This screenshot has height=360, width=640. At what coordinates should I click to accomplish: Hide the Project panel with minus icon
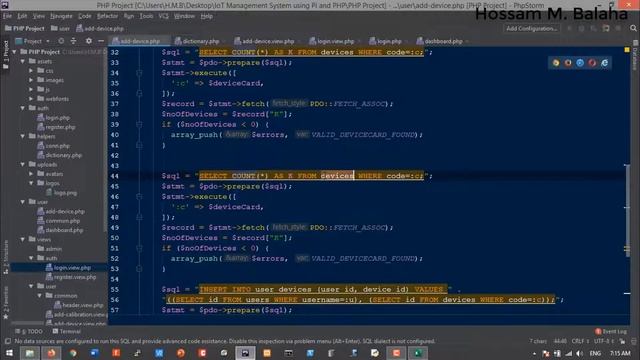101,41
